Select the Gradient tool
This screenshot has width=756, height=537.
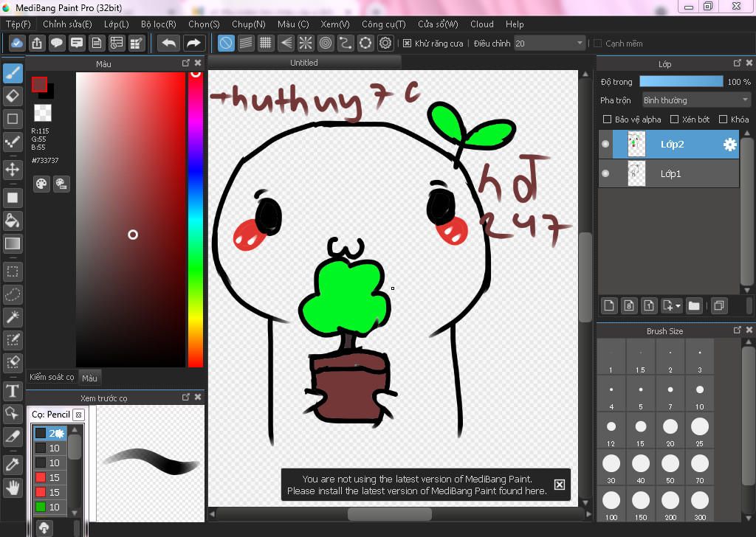[13, 243]
